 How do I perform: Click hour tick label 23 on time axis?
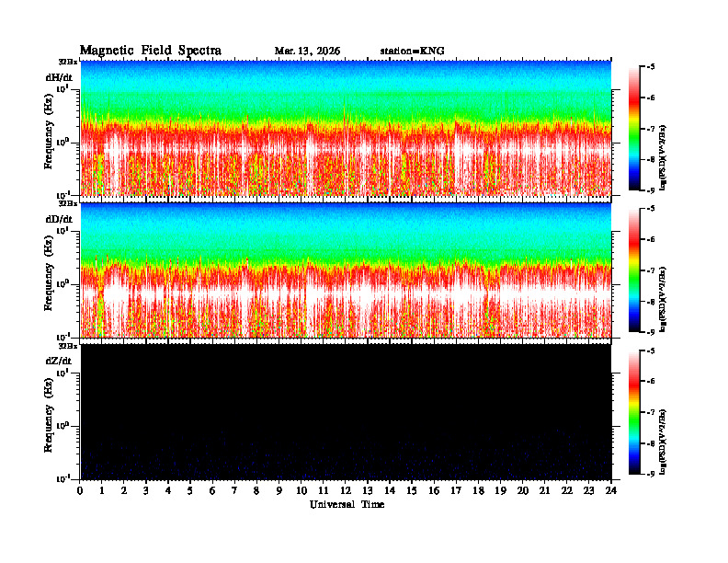(589, 490)
